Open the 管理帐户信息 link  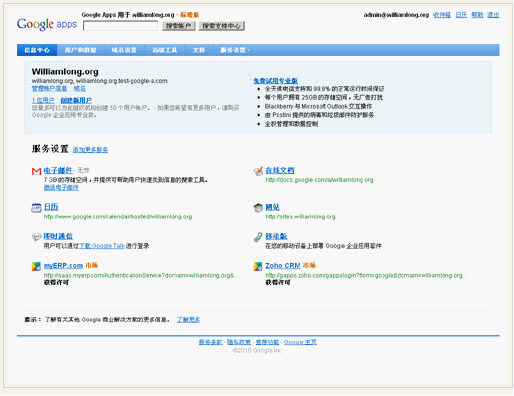(49, 89)
